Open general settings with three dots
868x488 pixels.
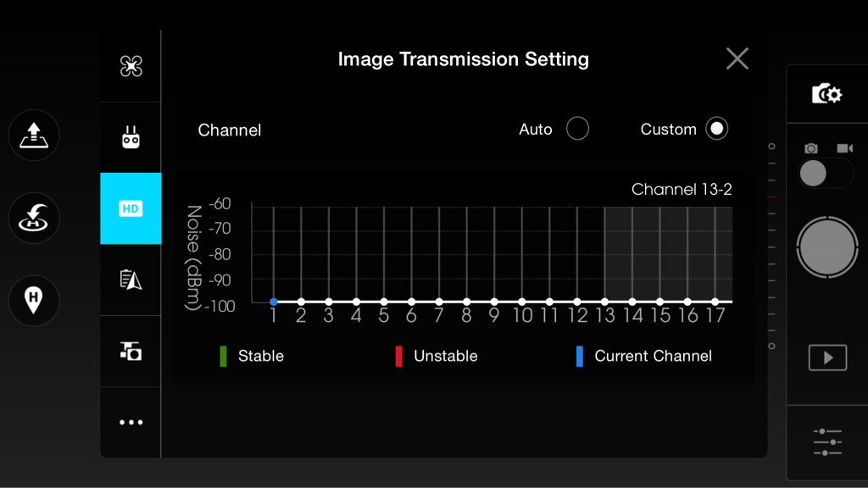pyautogui.click(x=131, y=423)
